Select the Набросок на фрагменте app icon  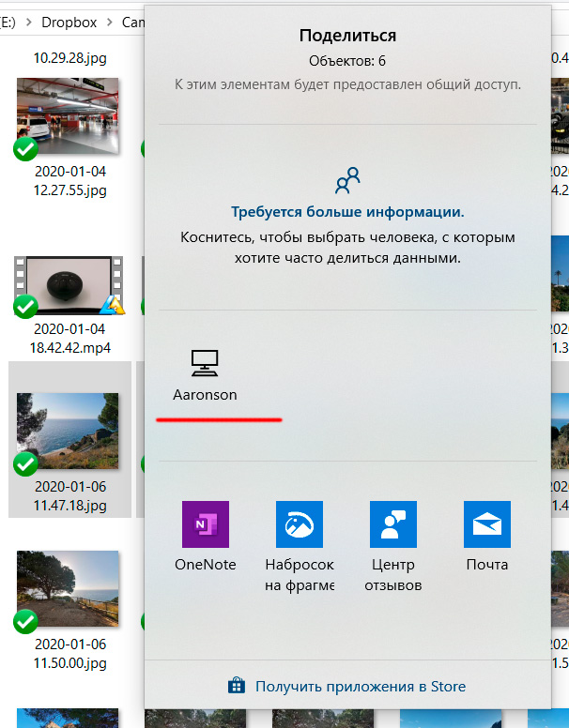click(300, 524)
